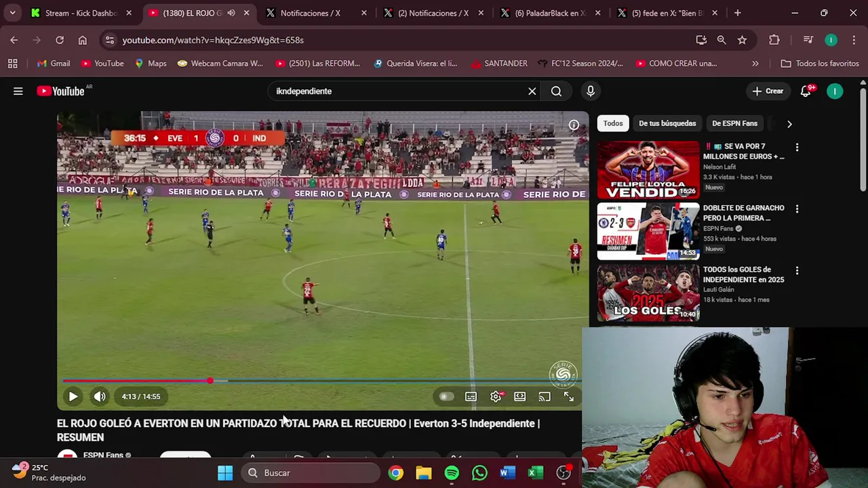This screenshot has width=868, height=488.
Task: Start voice search with the microphone
Action: pyautogui.click(x=591, y=91)
